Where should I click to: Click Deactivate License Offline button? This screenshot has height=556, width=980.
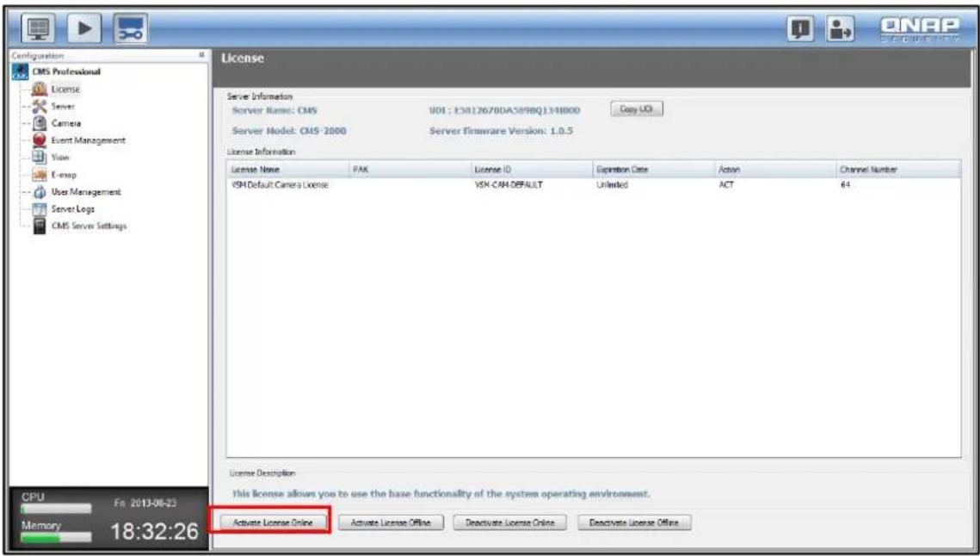click(x=634, y=522)
